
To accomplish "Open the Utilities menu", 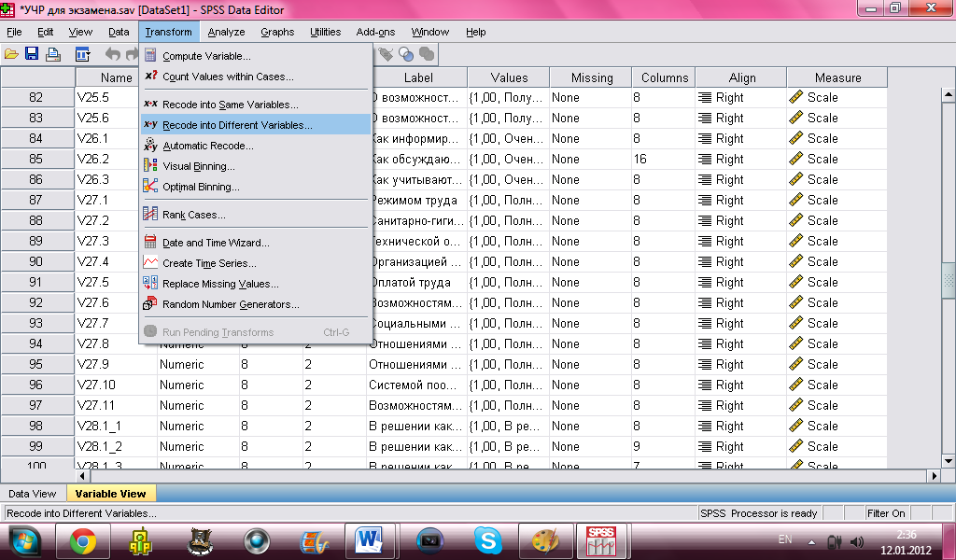I will (325, 32).
